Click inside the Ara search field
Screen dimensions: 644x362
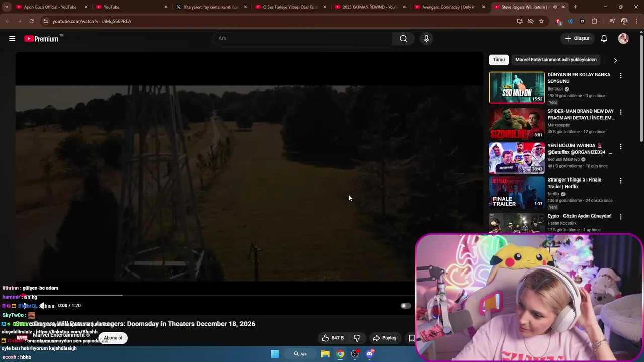tap(303, 39)
